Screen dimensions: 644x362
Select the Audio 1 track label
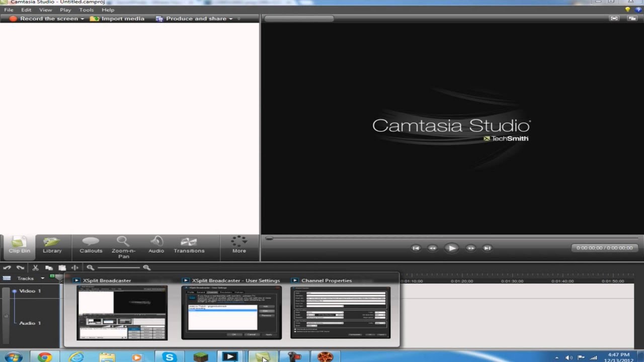coord(30,323)
